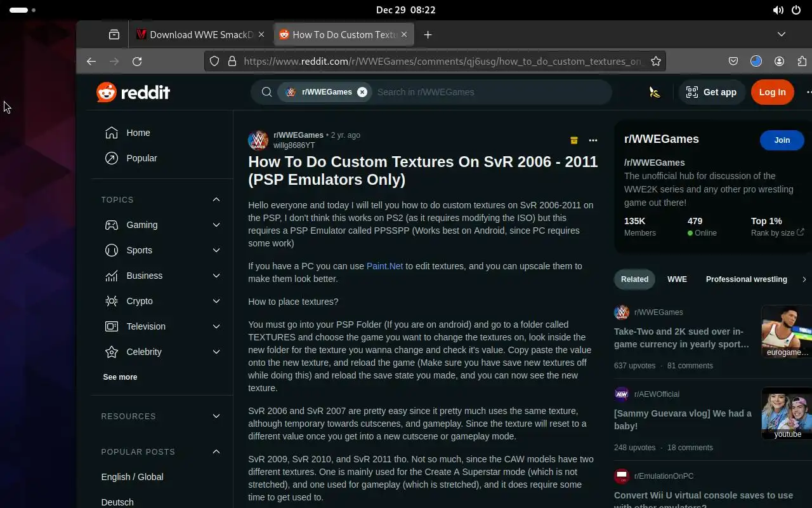This screenshot has width=812, height=508.
Task: Open the Paint.Net hyperlink
Action: click(384, 266)
